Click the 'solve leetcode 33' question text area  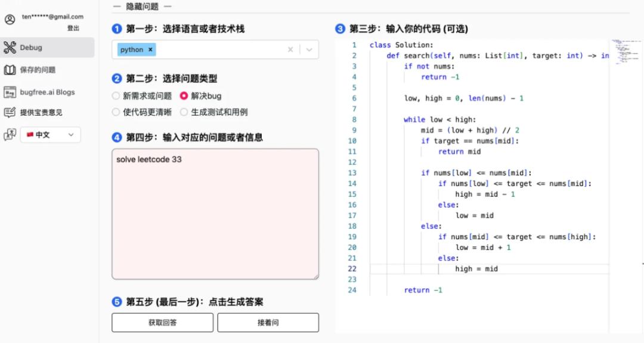pyautogui.click(x=215, y=214)
